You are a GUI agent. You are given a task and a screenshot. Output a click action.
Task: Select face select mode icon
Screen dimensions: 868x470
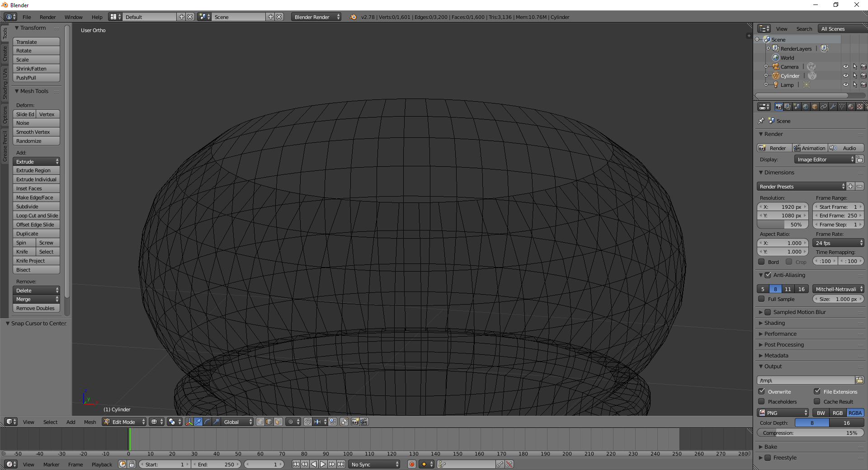[x=278, y=422]
